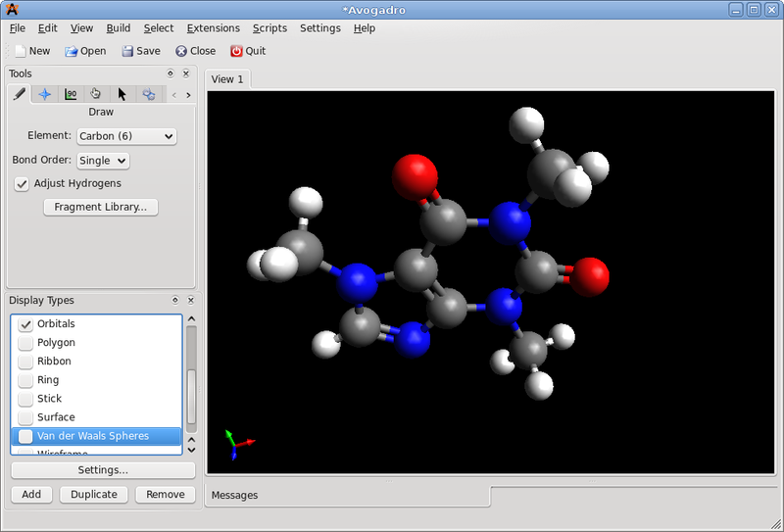Select the Draw pencil tool
The image size is (784, 532).
pyautogui.click(x=19, y=94)
